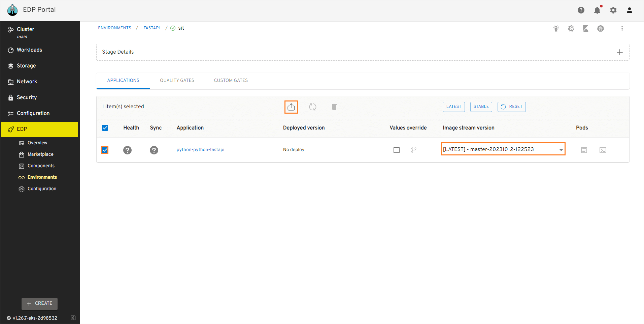Open Marketplace in the EDP sidebar
This screenshot has height=324, width=644.
tap(40, 154)
